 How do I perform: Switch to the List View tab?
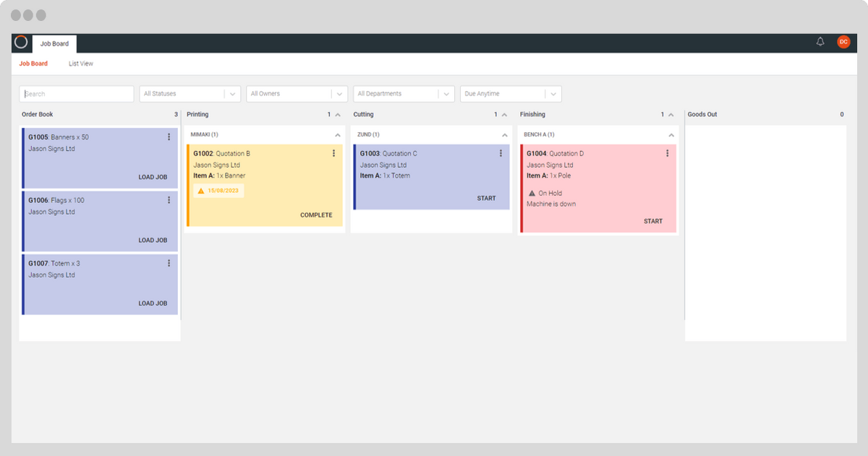[x=80, y=64]
